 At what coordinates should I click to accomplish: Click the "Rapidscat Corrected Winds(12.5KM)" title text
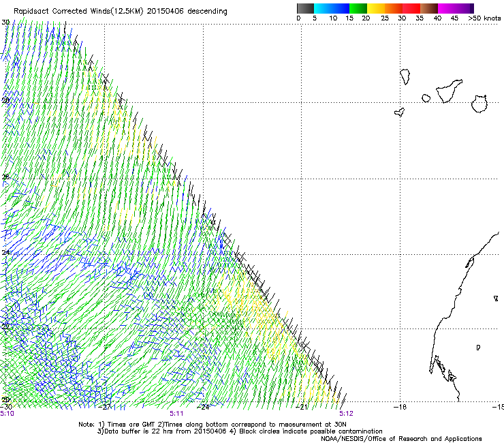tap(78, 12)
